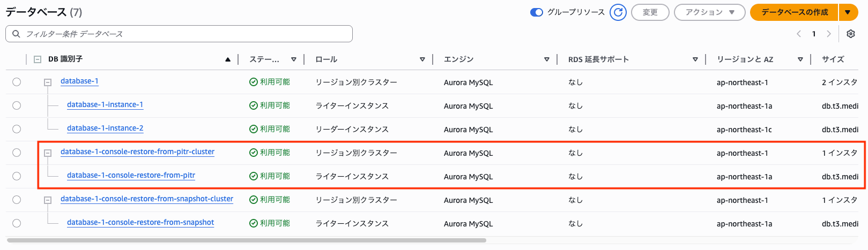Sort by RDS 延長サポート column arrow

pos(695,59)
